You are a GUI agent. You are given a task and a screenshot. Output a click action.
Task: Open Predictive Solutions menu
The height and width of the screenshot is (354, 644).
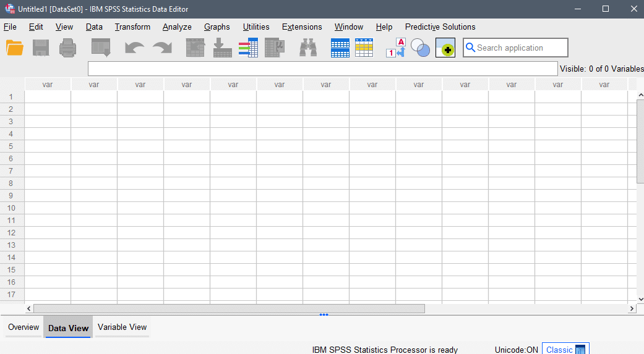[x=440, y=27]
